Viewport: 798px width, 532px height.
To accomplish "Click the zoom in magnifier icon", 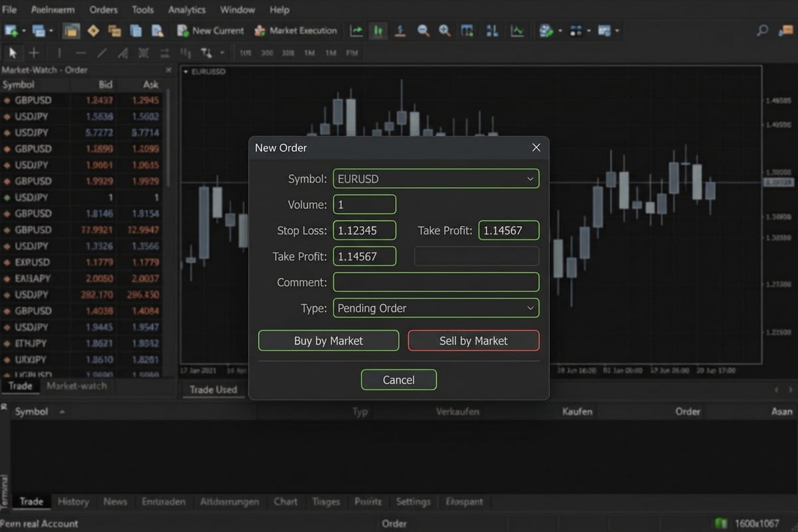I will point(444,31).
